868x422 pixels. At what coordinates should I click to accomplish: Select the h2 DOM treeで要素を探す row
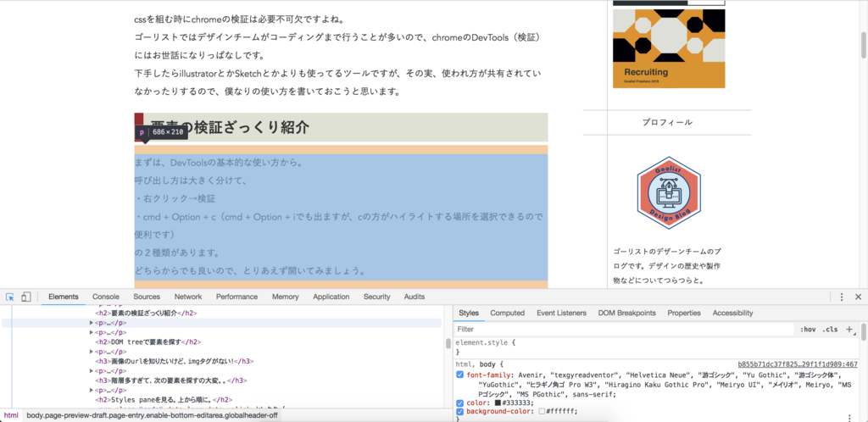click(148, 341)
